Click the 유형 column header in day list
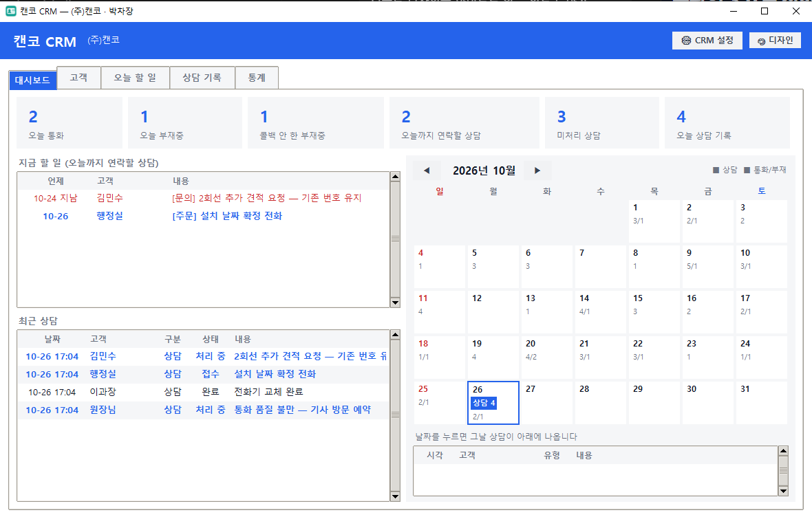The width and height of the screenshot is (812, 517). click(x=551, y=455)
